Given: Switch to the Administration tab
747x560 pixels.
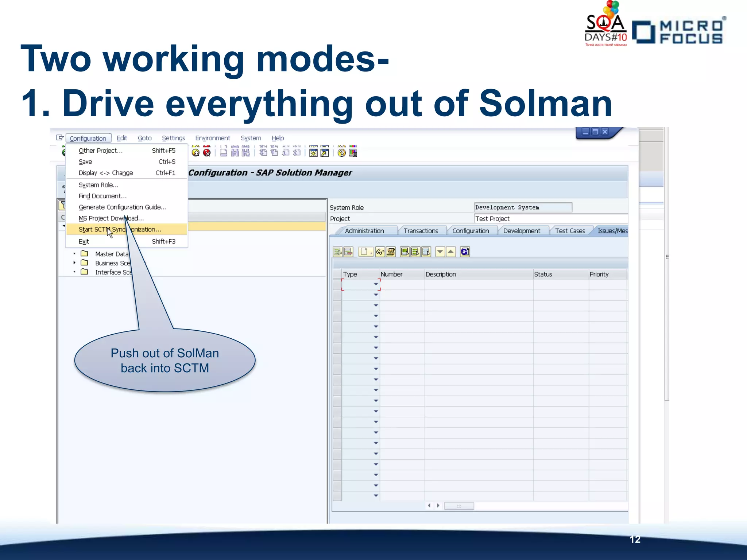Looking at the screenshot, I should [364, 231].
